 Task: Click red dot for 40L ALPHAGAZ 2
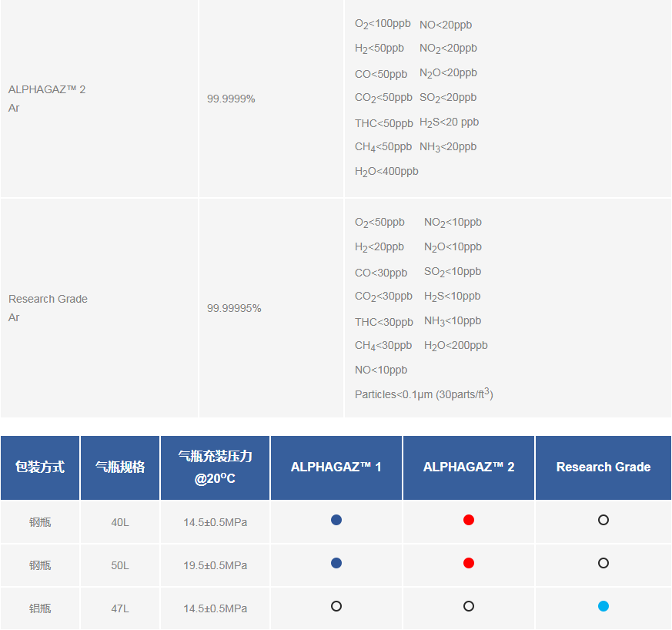pyautogui.click(x=469, y=520)
